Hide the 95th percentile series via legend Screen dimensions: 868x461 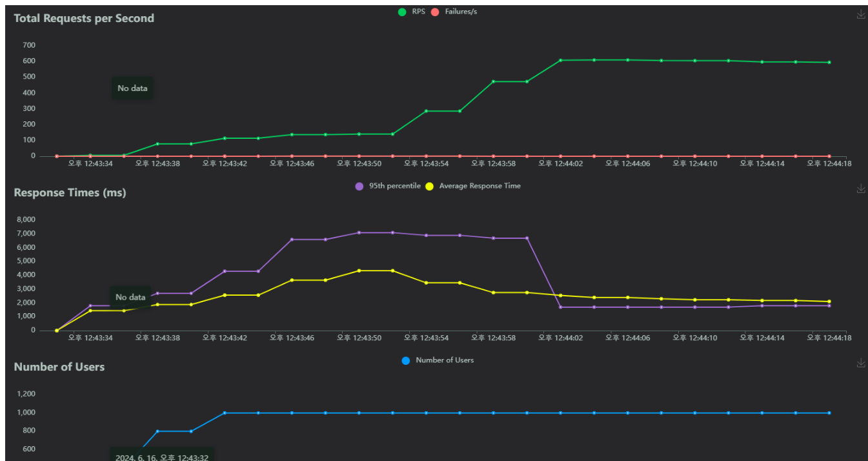(388, 186)
